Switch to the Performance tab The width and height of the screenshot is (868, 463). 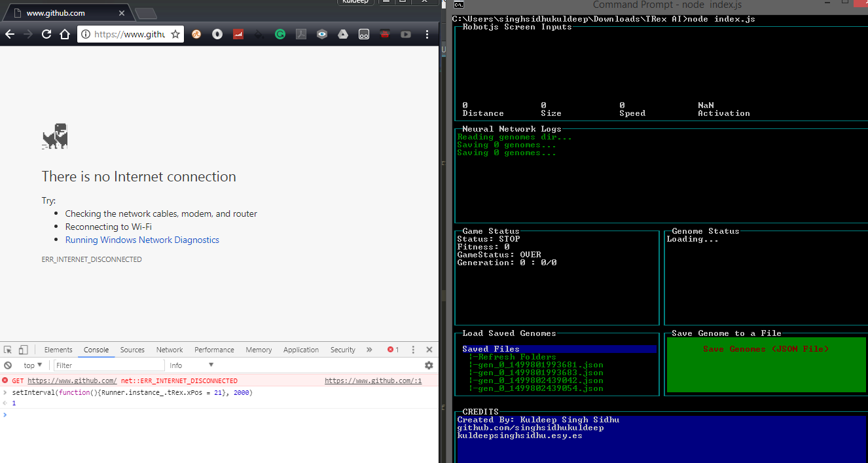[x=214, y=350]
